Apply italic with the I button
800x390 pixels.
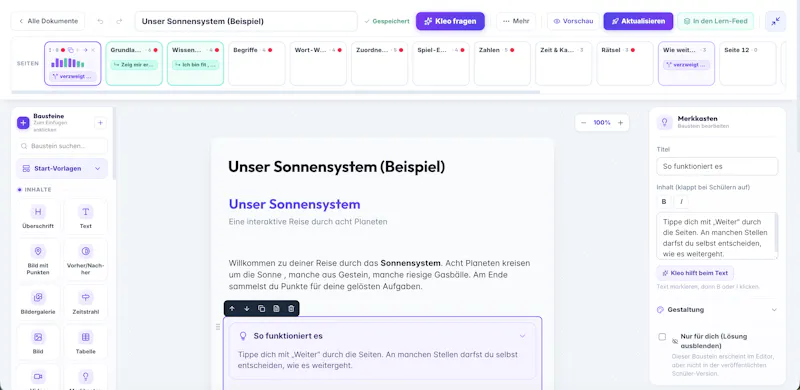[681, 202]
